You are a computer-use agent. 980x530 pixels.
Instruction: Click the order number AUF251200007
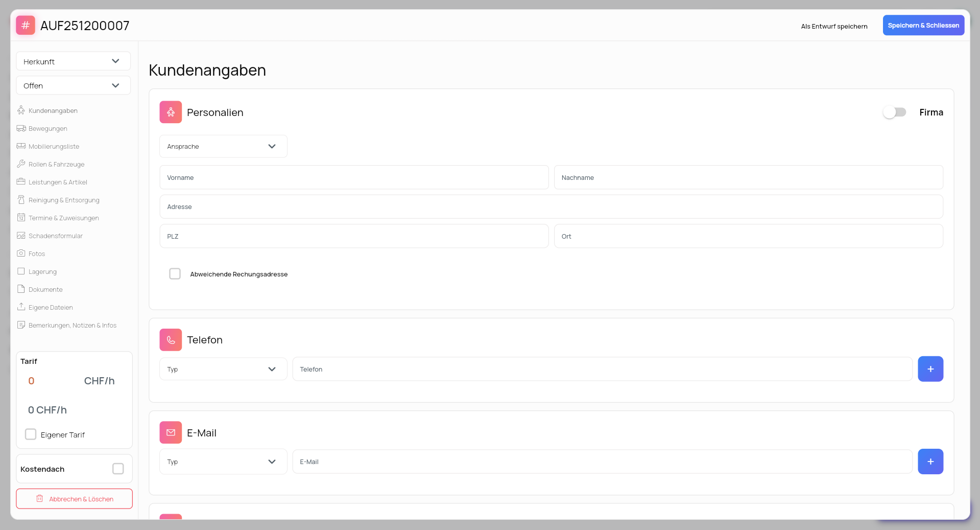tap(85, 26)
